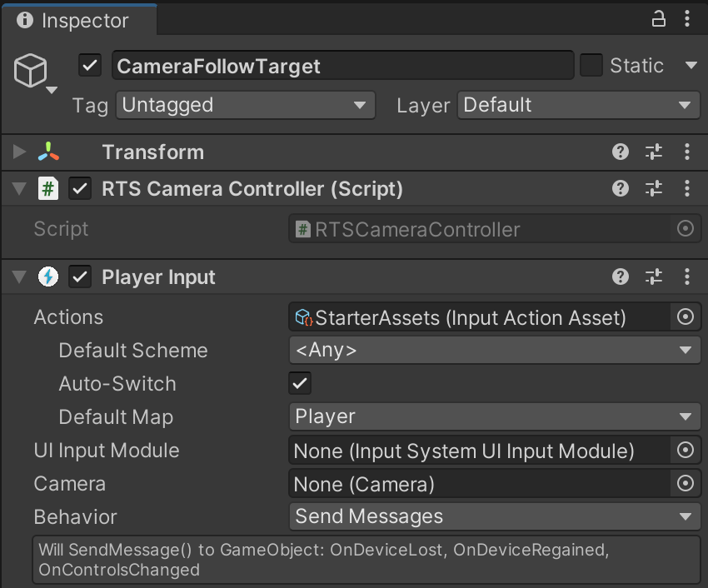
Task: Click object picker for Actions field
Action: pyautogui.click(x=686, y=316)
